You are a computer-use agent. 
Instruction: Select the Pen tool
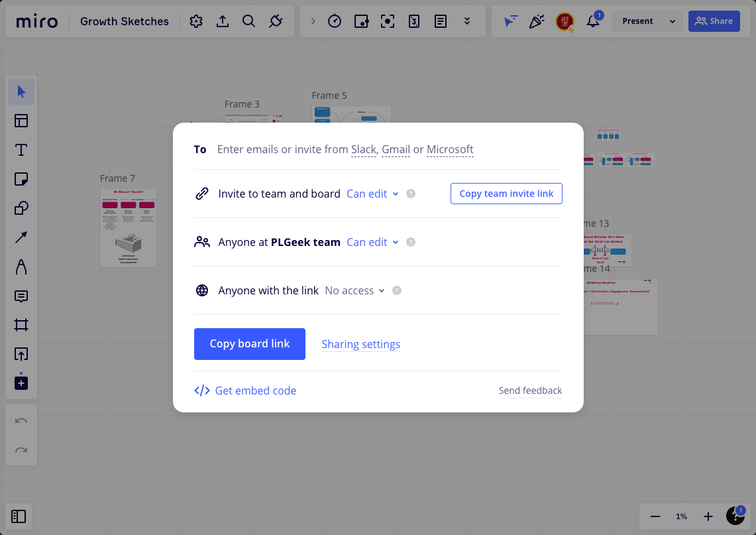[21, 267]
